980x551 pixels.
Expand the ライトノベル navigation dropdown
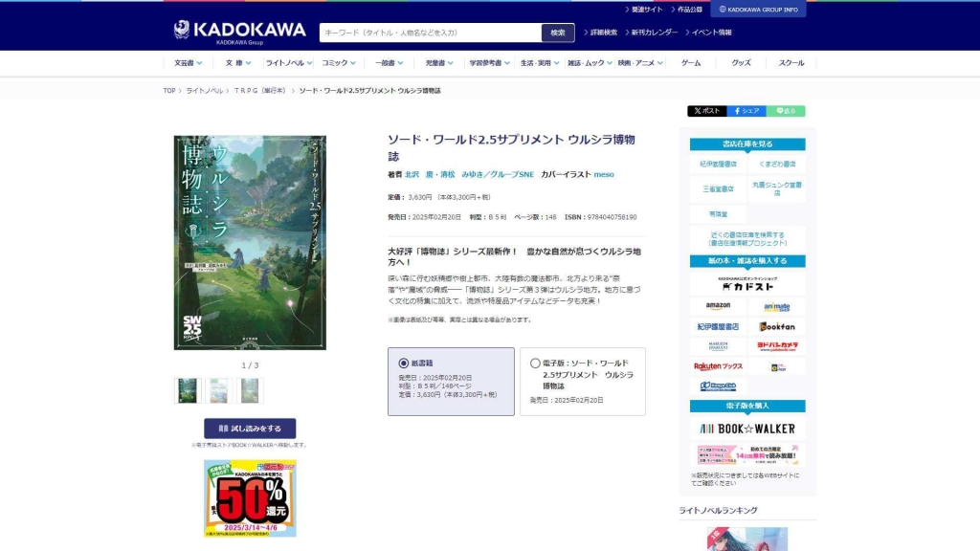click(x=288, y=60)
